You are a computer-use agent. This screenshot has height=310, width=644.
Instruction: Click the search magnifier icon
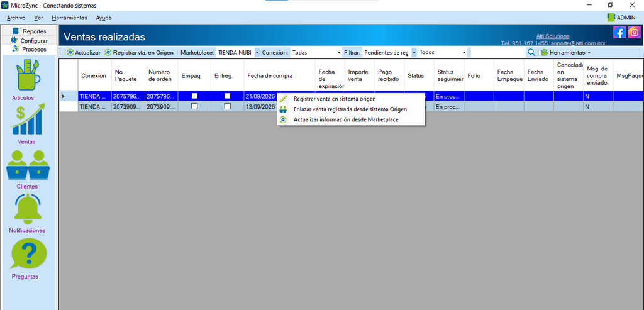(x=531, y=53)
